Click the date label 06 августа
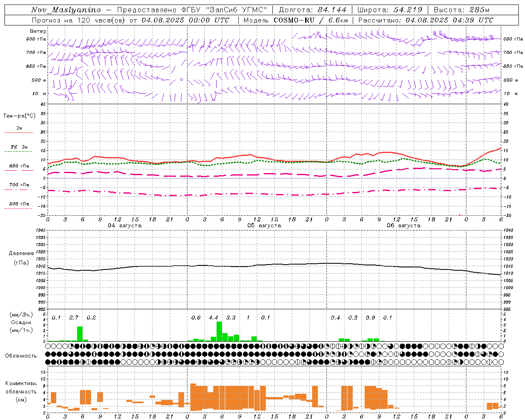The height and width of the screenshot is (420, 525). coord(404,226)
